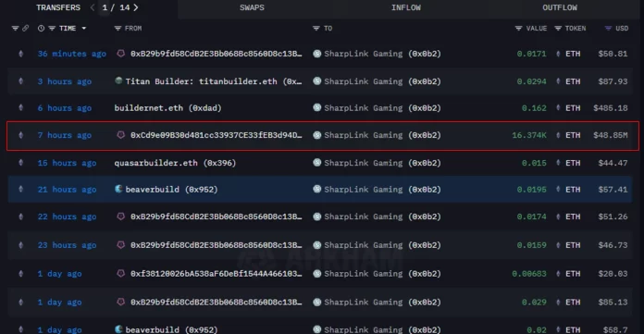Image resolution: width=644 pixels, height=334 pixels.
Task: Select the $87.93 USD cell
Action: click(x=613, y=81)
